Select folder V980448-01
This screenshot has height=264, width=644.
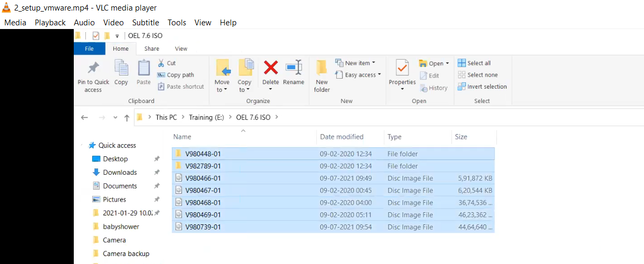(333, 154)
